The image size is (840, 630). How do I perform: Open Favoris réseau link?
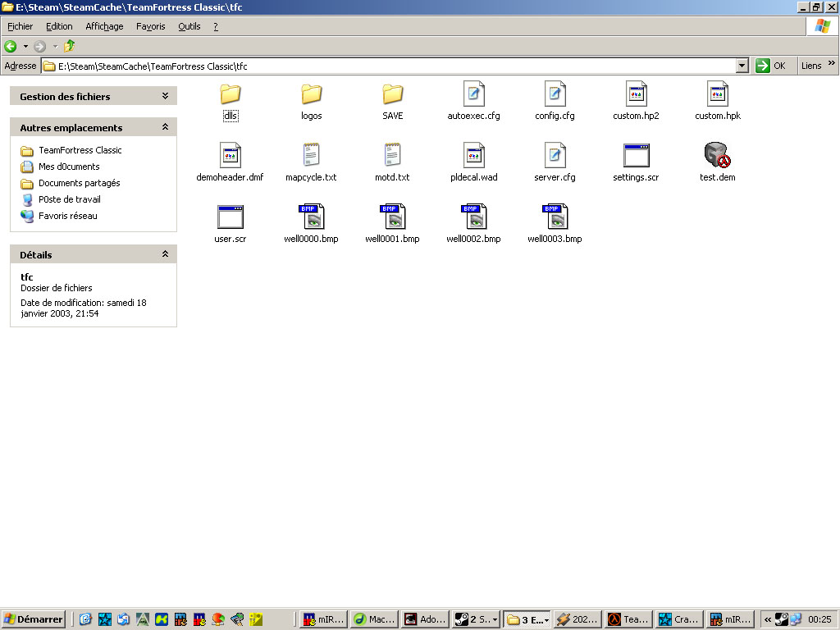59,216
